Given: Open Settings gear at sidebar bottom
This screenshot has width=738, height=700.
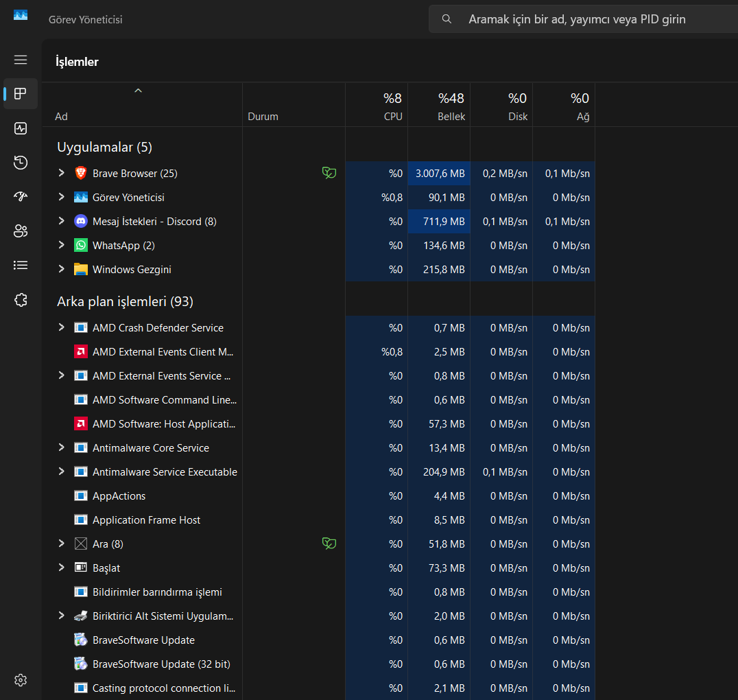Looking at the screenshot, I should 21,679.
